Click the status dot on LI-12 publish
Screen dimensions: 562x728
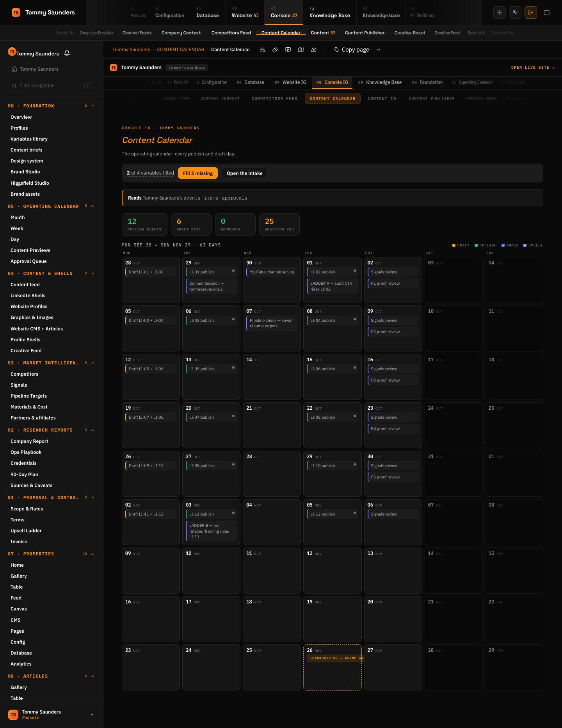(x=355, y=513)
